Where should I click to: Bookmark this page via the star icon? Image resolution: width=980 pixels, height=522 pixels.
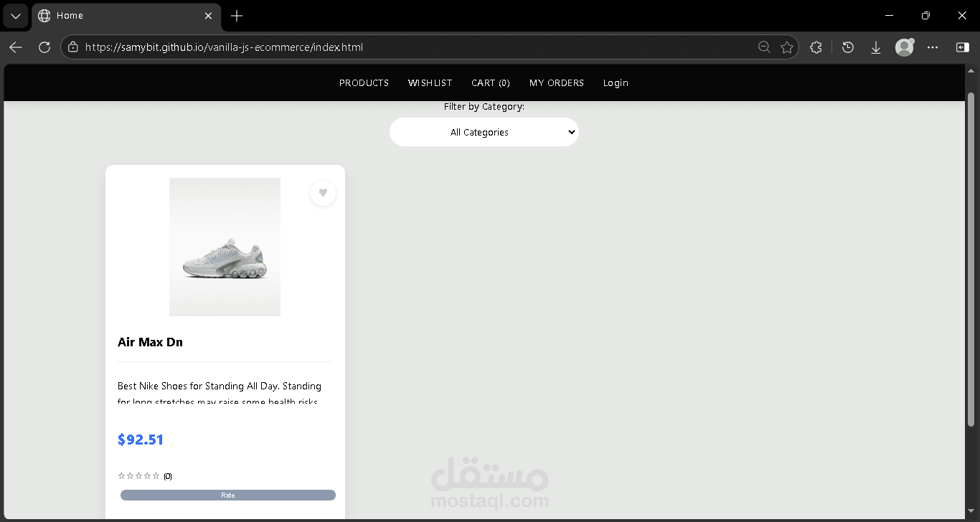[787, 47]
